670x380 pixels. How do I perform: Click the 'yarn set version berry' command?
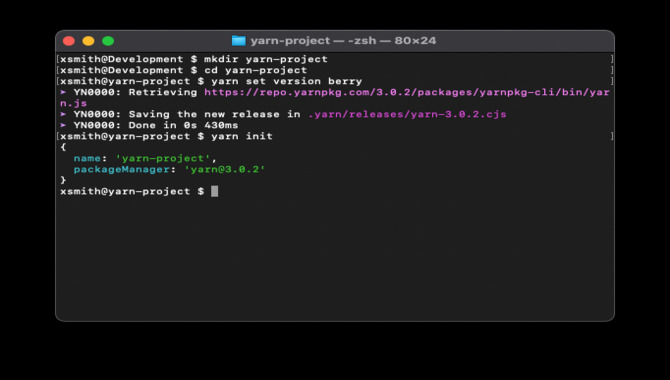tap(287, 81)
